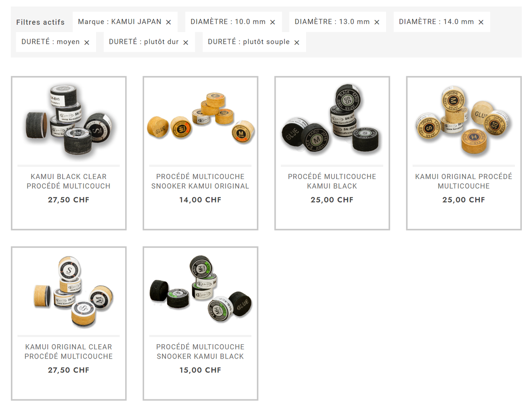Viewport: 532px width, 405px height.
Task: Click PROCÉDÉ MULTICOUCHE SNOOKER KAMUI ORIGINAL title
Action: (200, 181)
